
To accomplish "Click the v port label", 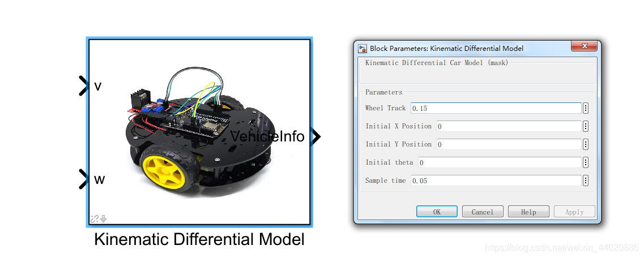I will (x=98, y=87).
